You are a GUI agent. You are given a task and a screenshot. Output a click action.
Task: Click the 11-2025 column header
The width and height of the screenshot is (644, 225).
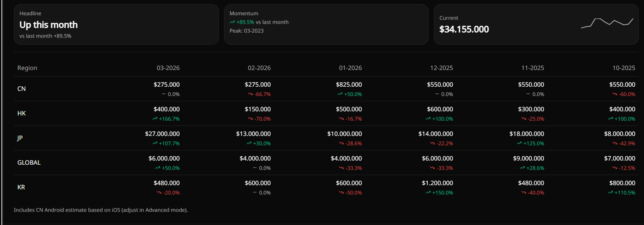pyautogui.click(x=532, y=68)
